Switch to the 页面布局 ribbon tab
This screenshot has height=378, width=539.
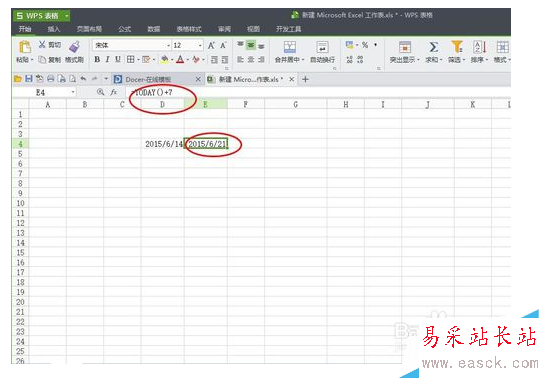tap(89, 29)
